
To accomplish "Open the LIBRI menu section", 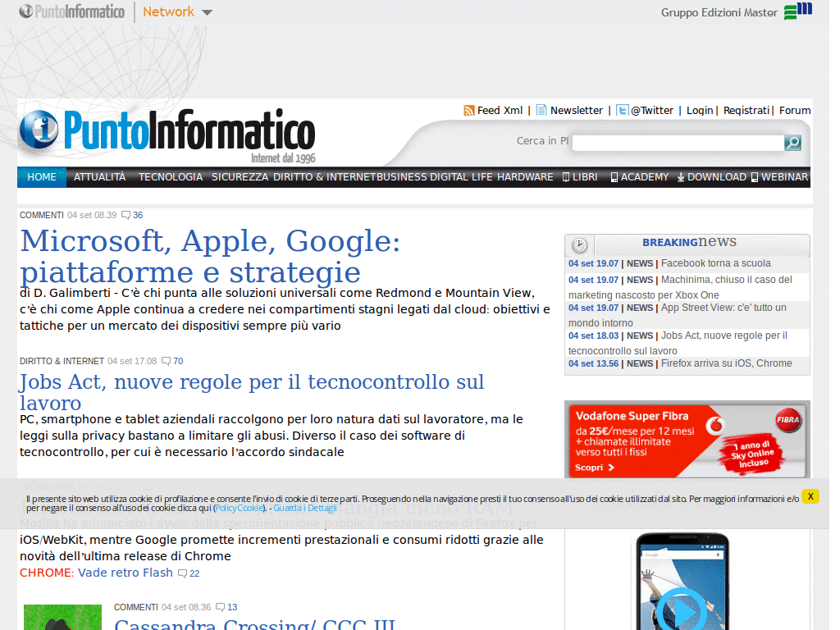I will [580, 177].
